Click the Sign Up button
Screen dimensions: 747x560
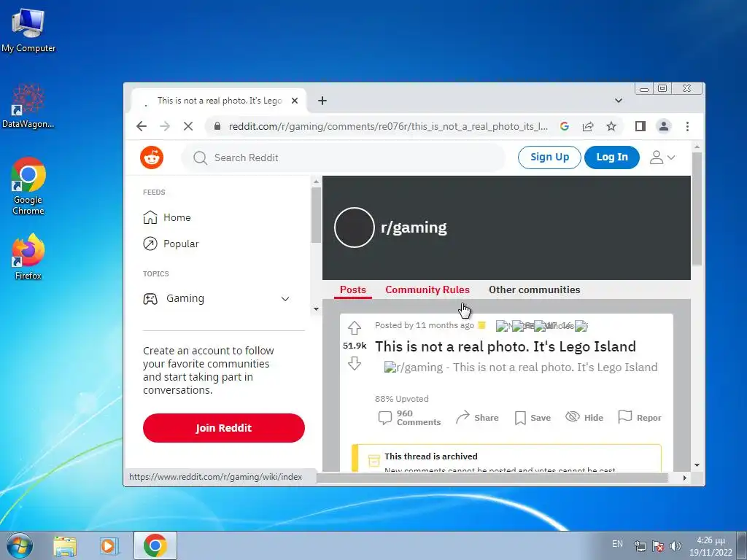coord(549,157)
